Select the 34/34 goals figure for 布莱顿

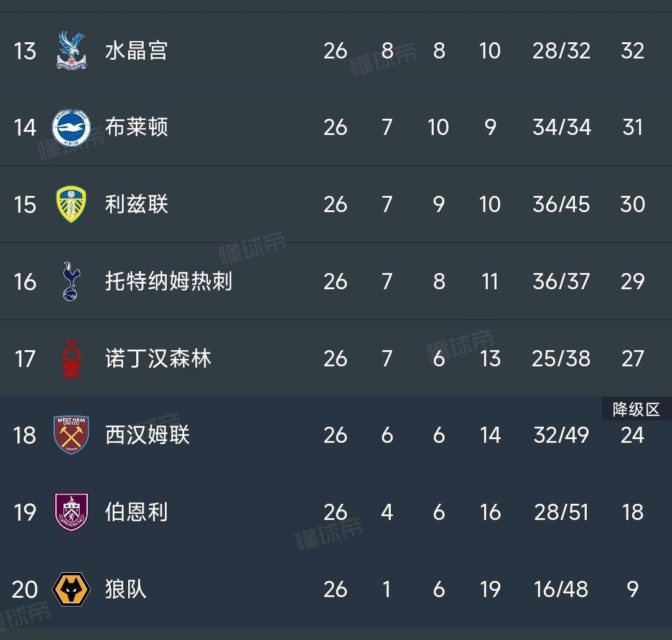pos(561,128)
